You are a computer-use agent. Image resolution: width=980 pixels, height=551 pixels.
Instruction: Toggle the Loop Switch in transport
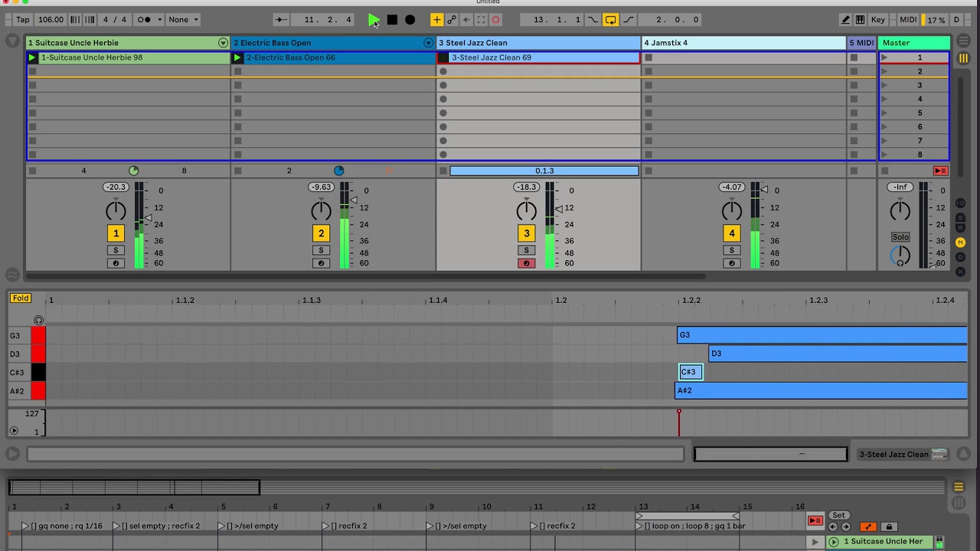coord(610,20)
